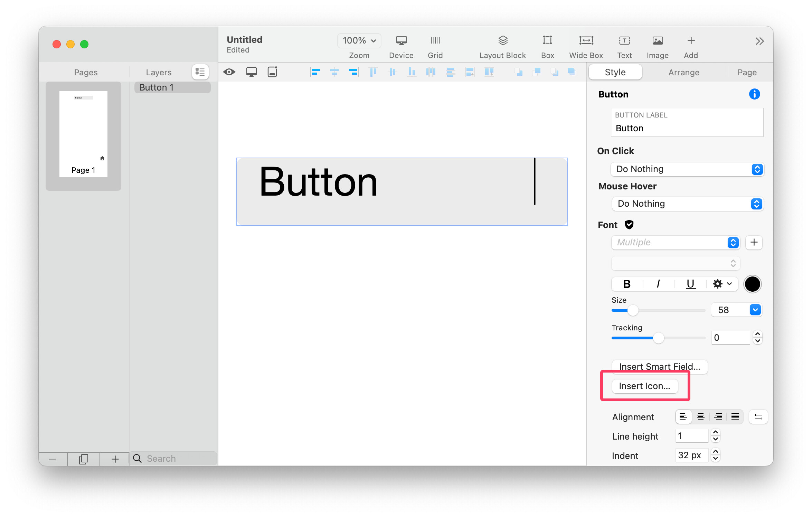This screenshot has height=517, width=812.
Task: Toggle underline text formatting
Action: [x=690, y=284]
